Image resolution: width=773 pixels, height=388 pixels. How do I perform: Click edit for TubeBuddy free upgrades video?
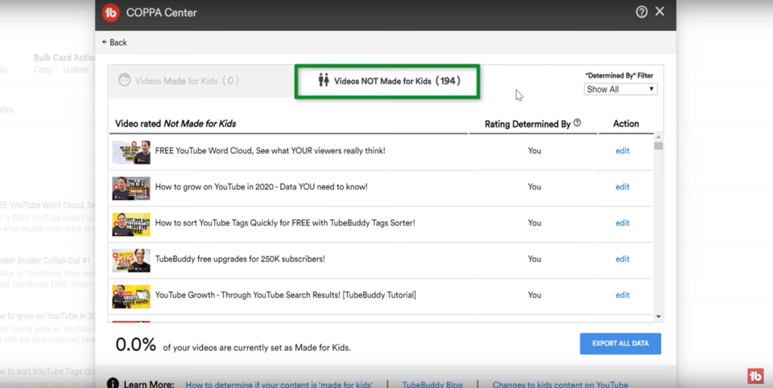click(x=622, y=259)
